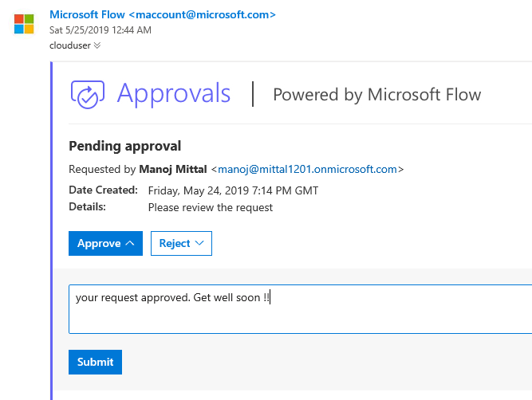532x400 pixels.
Task: Open sender Microsoft Flow maccount@microsoft.com link
Action: click(163, 14)
